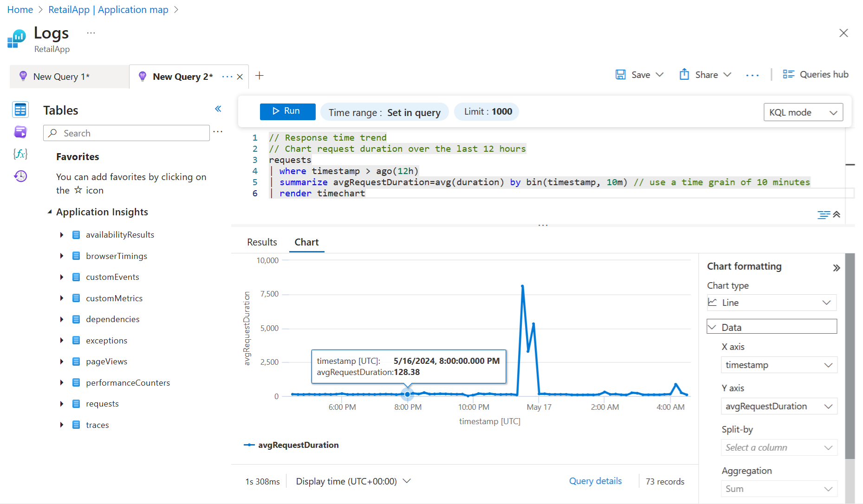Open the Query details link
This screenshot has width=863, height=504.
[595, 481]
